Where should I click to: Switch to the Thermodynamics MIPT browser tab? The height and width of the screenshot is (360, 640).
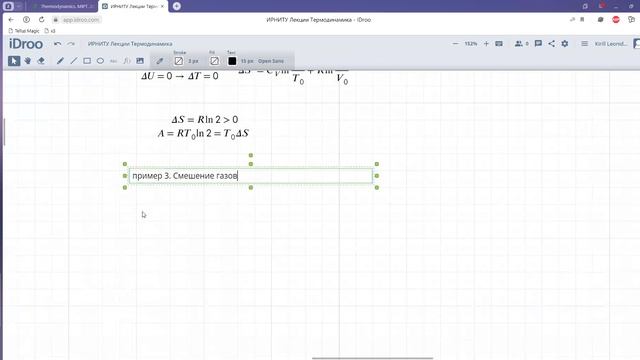point(64,6)
